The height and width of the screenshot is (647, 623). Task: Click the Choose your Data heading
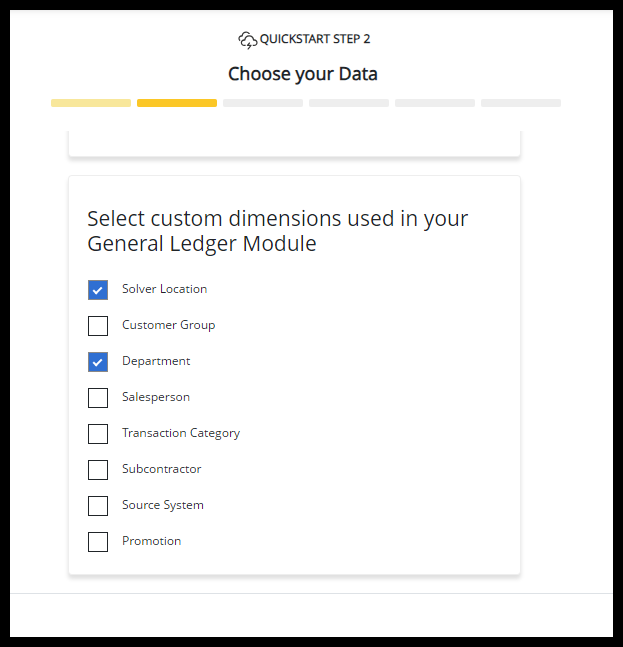(303, 74)
